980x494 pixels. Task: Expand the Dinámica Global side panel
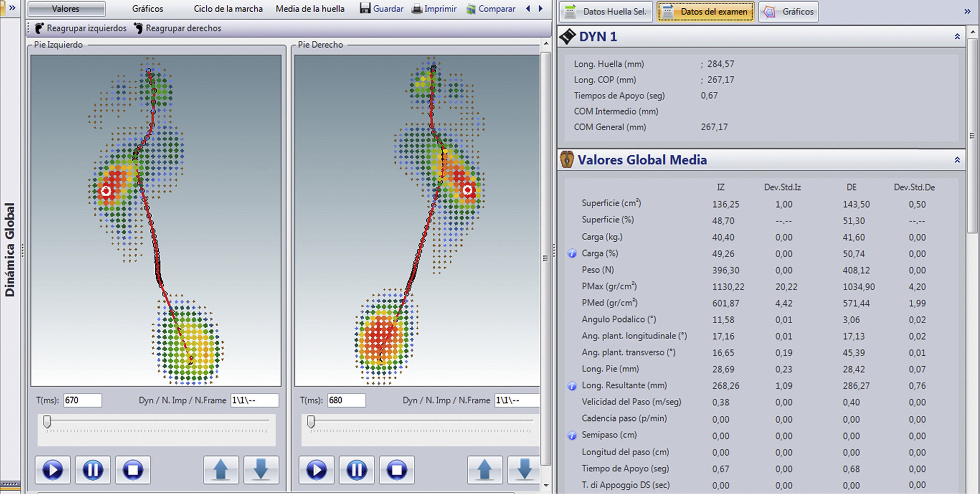coord(12,8)
